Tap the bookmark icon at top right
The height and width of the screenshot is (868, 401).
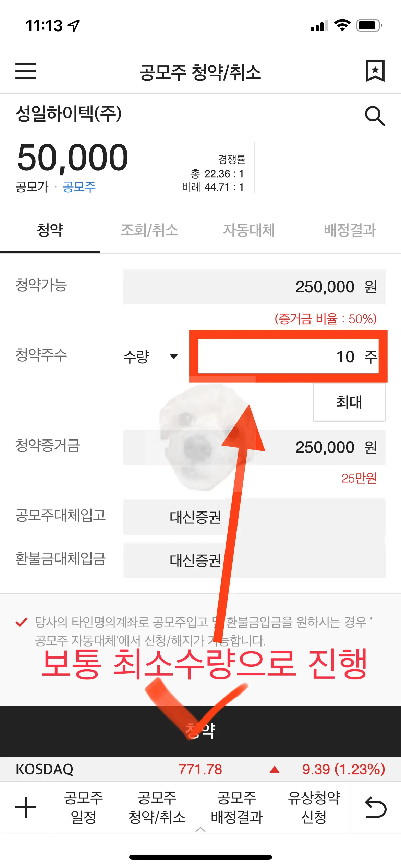(x=376, y=71)
